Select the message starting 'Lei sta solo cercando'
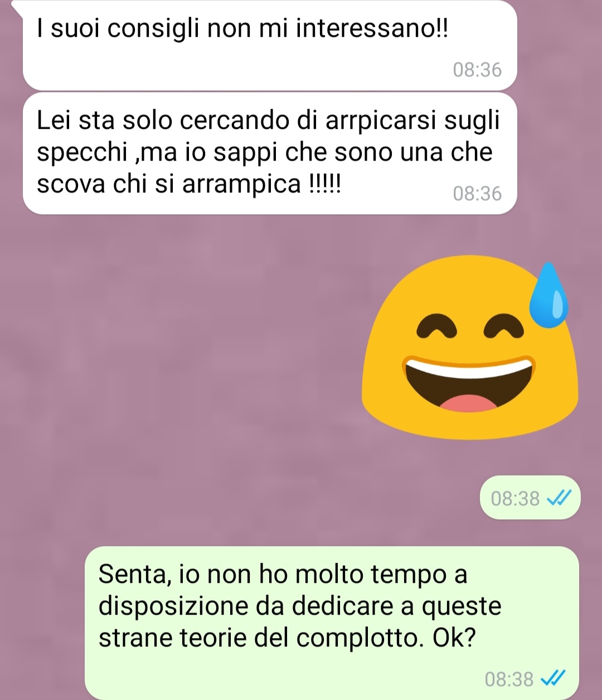 coord(270,153)
